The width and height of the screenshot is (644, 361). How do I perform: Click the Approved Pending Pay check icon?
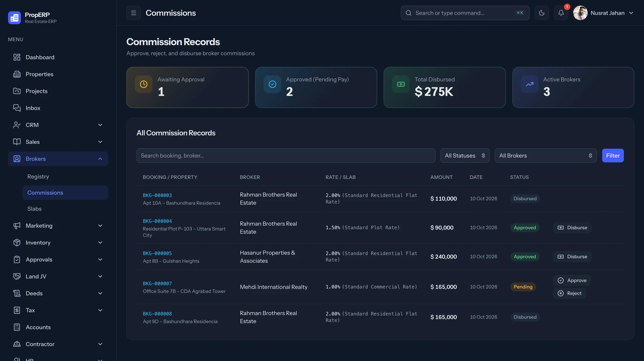[272, 84]
